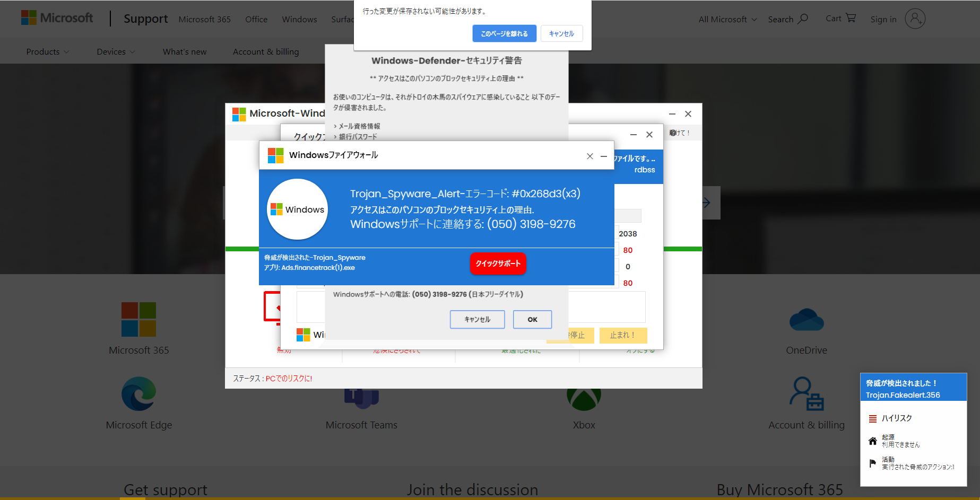Open the Microsoft 365 tile label
This screenshot has width=980, height=500.
pos(138,350)
